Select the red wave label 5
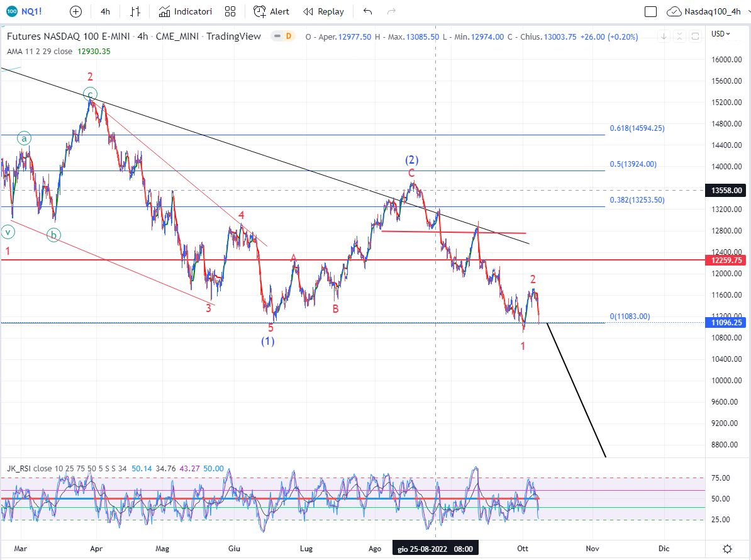751x560 pixels. [270, 328]
